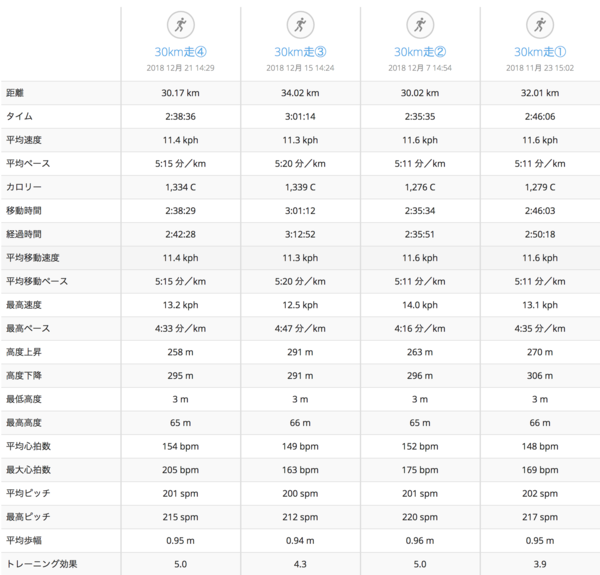Select the 最低高度 row label

coord(24,399)
